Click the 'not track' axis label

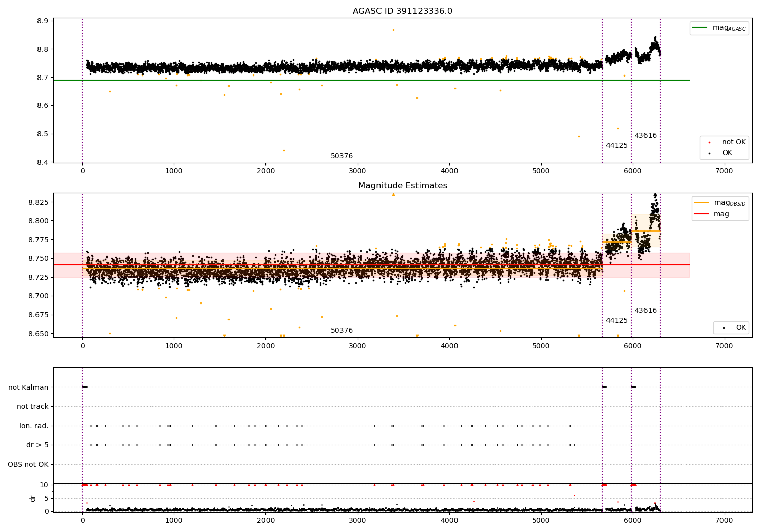[32, 406]
